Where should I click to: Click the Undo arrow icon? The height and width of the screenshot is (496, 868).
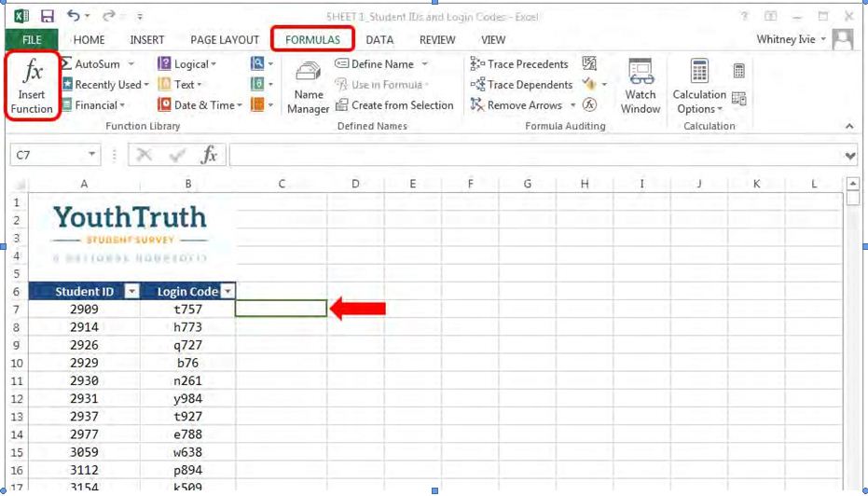(73, 16)
